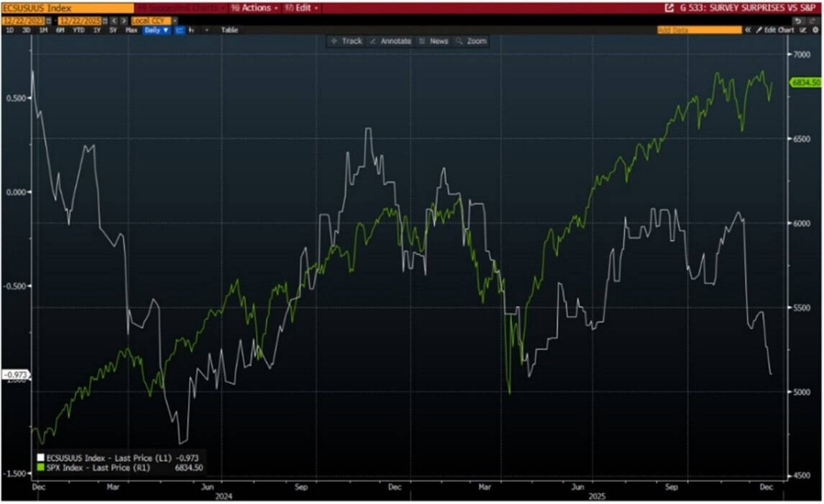This screenshot has width=824, height=504.
Task: Open the Edit menu
Action: [303, 8]
